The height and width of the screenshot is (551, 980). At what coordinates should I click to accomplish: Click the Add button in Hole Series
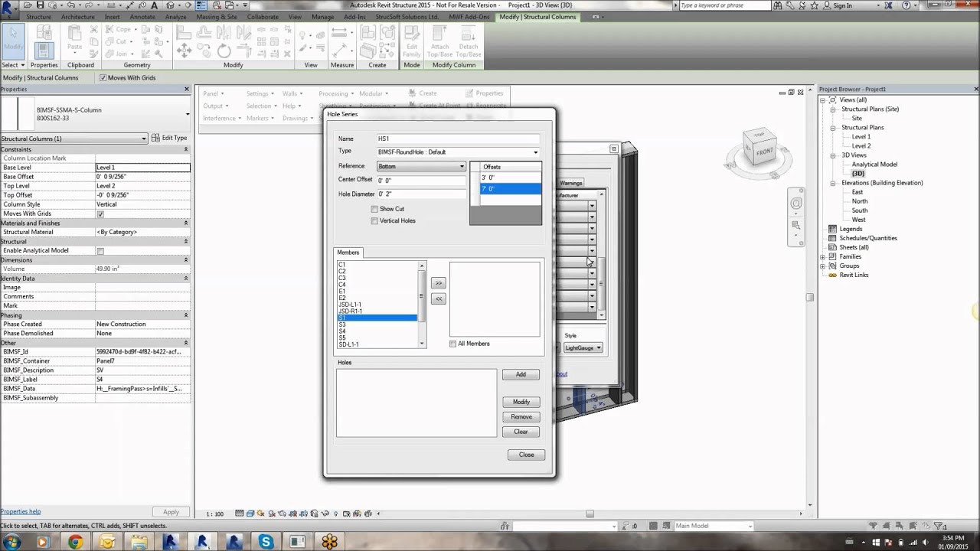point(521,374)
